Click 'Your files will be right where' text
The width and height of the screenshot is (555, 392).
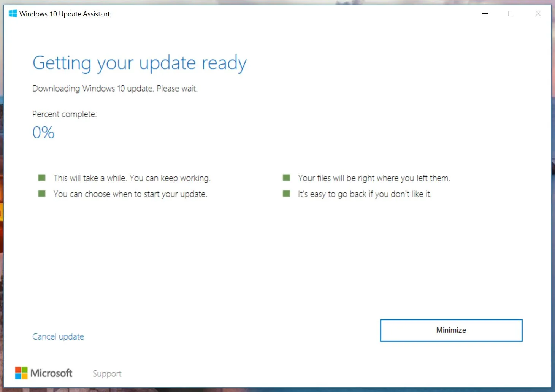374,178
